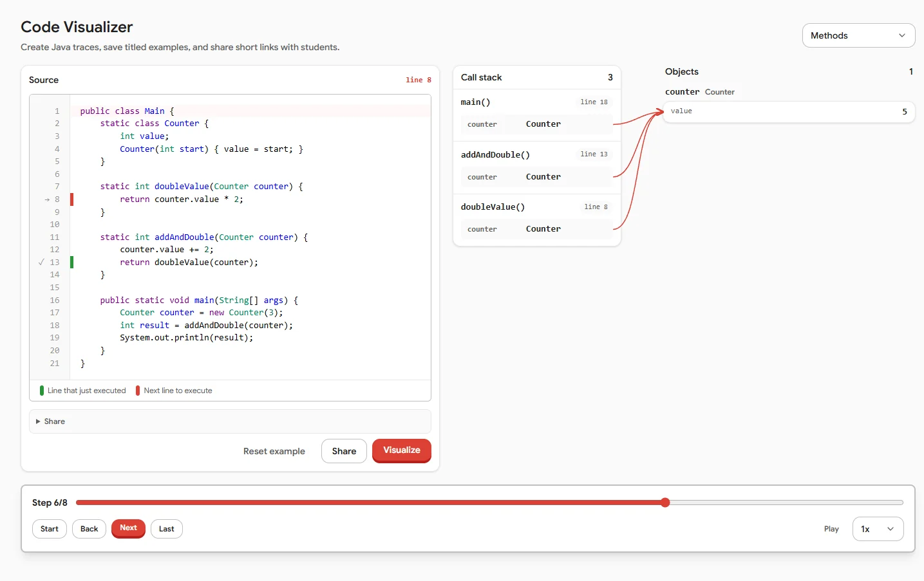This screenshot has height=581, width=924.
Task: Click the Call stack panel heading
Action: click(481, 77)
